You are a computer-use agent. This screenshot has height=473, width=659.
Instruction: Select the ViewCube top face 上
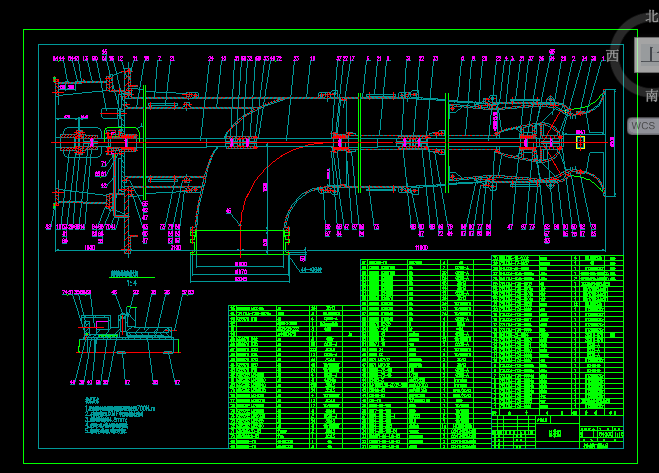pos(649,54)
